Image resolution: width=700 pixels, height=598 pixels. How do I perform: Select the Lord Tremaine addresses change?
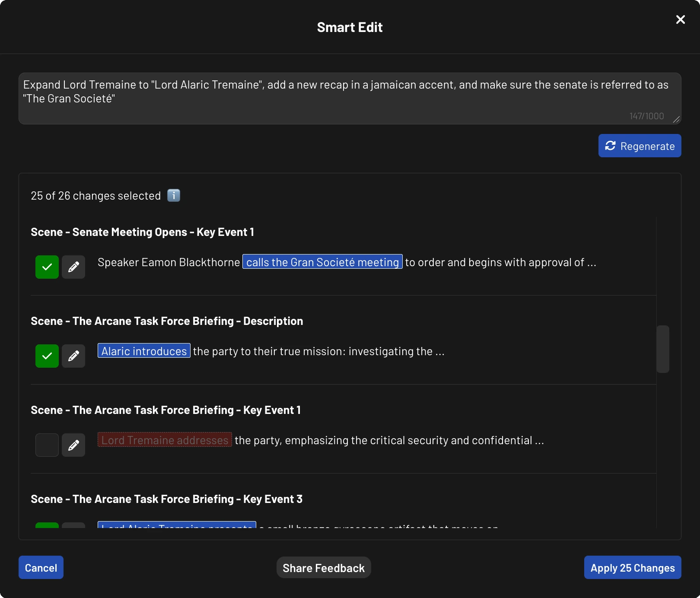[x=47, y=445]
